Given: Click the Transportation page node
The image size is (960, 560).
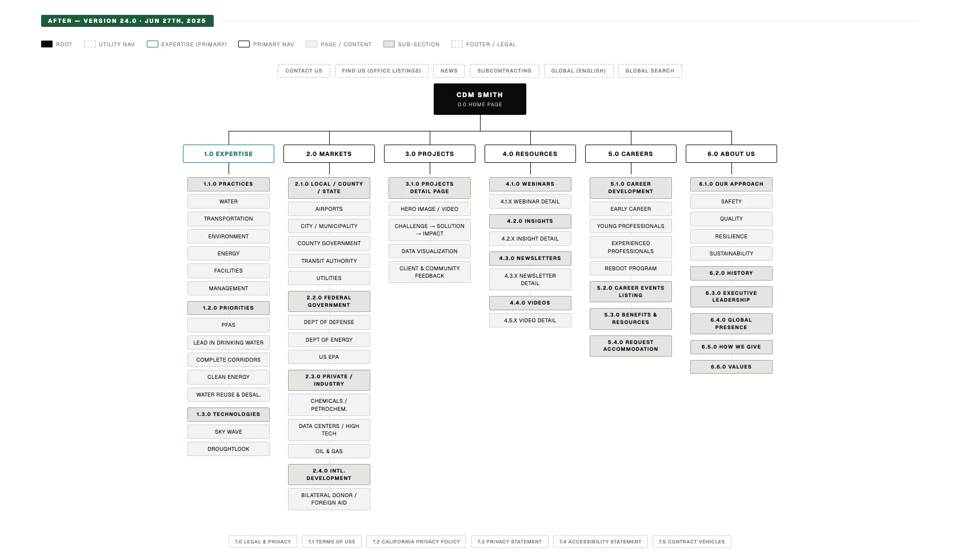Looking at the screenshot, I should pos(229,219).
